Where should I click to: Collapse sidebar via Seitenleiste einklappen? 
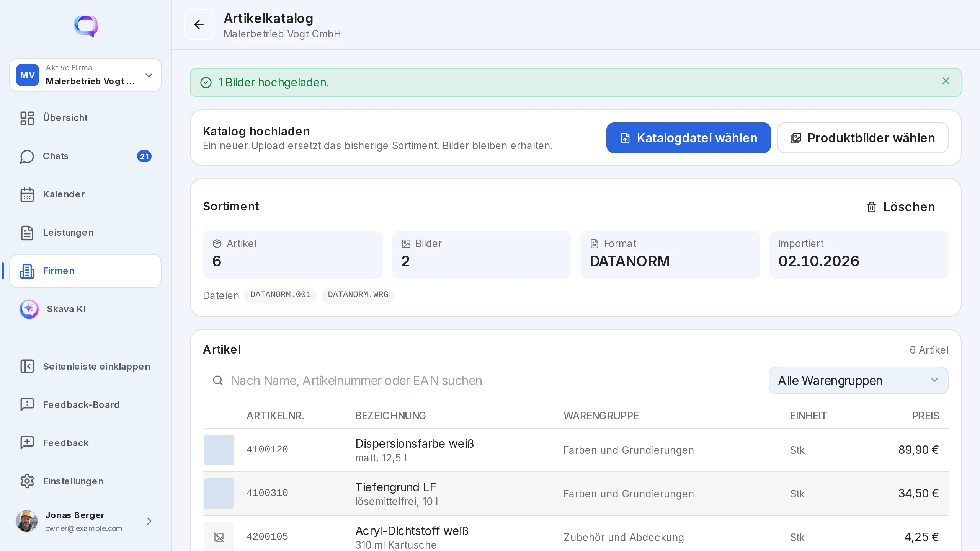[x=85, y=367]
